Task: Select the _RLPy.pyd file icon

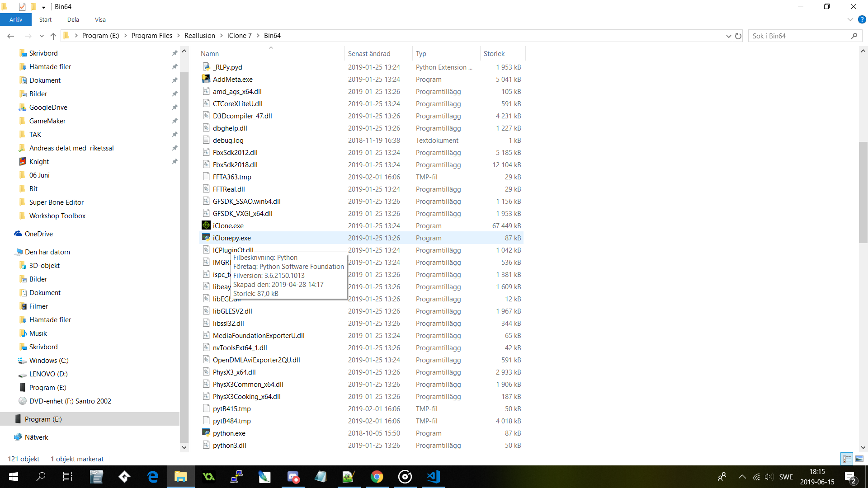Action: pyautogui.click(x=206, y=66)
